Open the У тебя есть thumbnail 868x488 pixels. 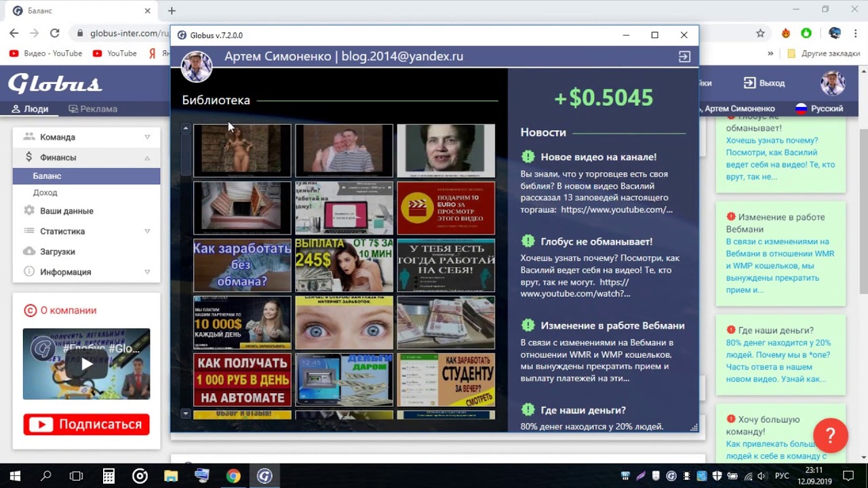pyautogui.click(x=446, y=265)
